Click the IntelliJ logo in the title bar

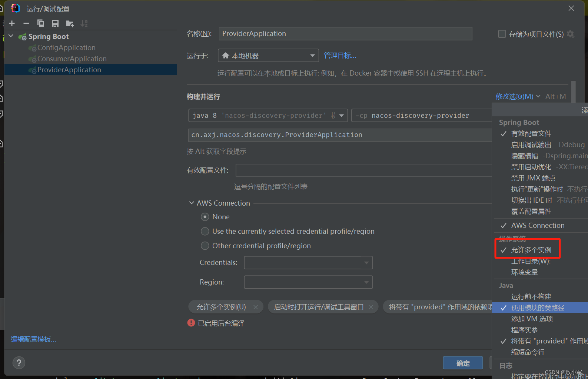[x=16, y=8]
